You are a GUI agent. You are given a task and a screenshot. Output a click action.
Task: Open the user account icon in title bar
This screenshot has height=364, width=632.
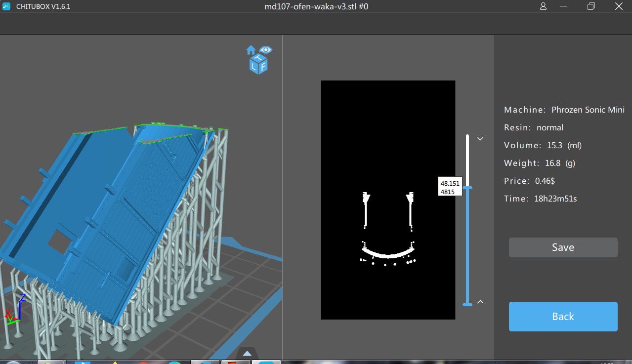(x=544, y=6)
